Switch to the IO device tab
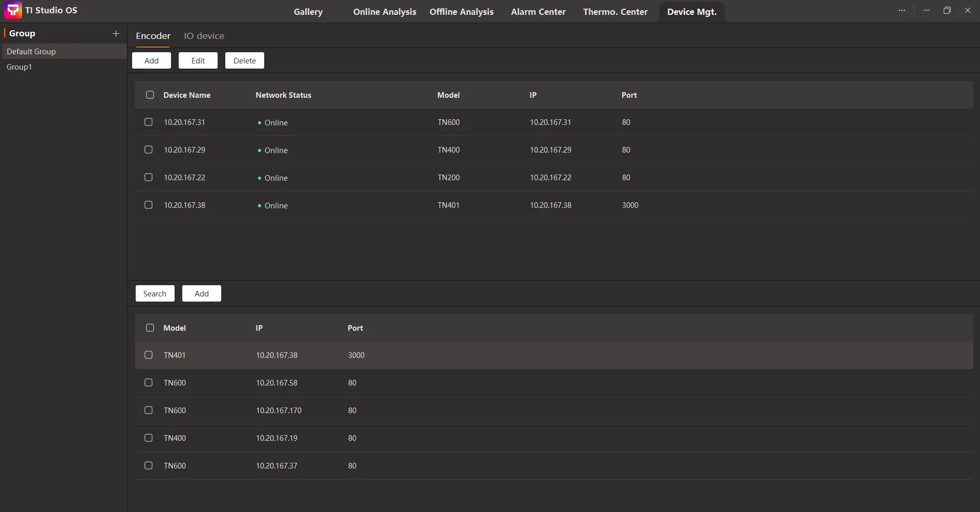The image size is (980, 512). (204, 36)
